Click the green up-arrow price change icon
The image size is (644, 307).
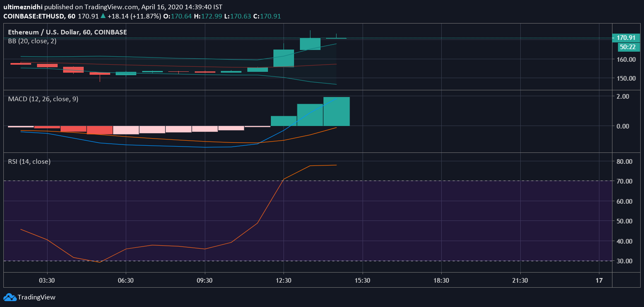[103, 16]
